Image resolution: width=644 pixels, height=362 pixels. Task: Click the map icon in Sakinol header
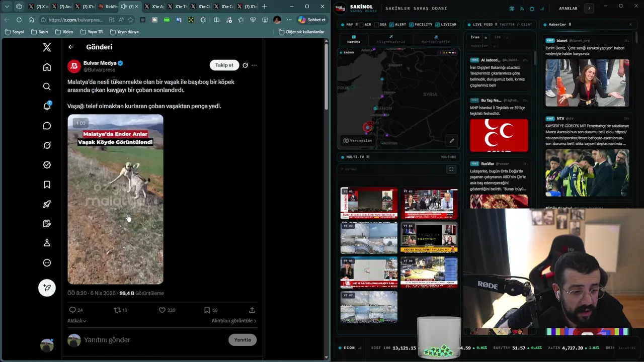coord(512,9)
